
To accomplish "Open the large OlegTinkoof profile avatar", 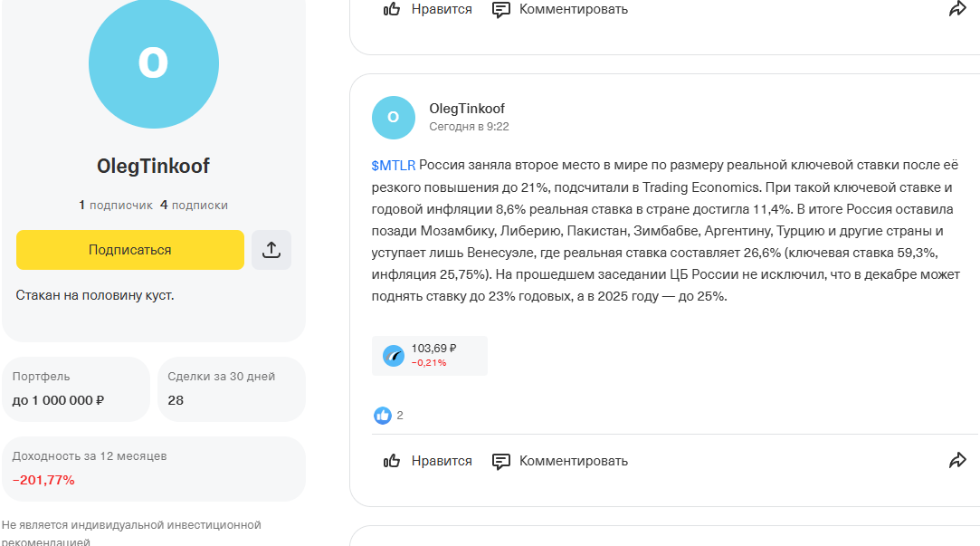I will (153, 63).
